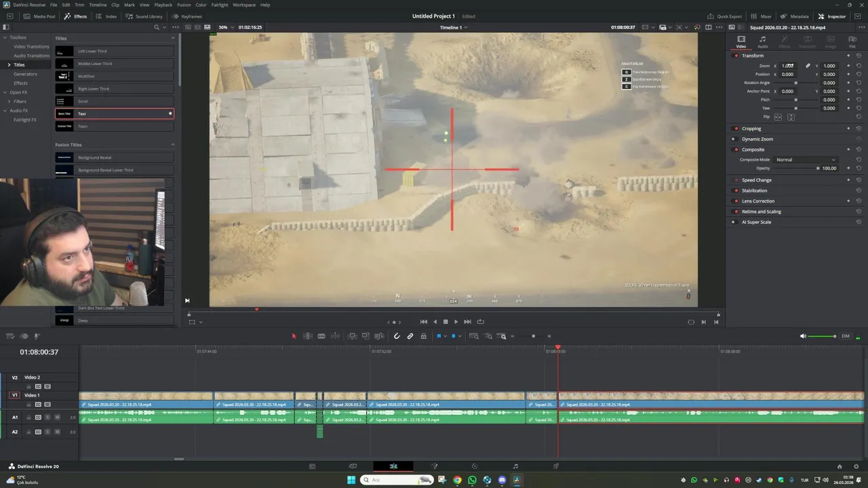Collapse the Titles list header

point(172,38)
